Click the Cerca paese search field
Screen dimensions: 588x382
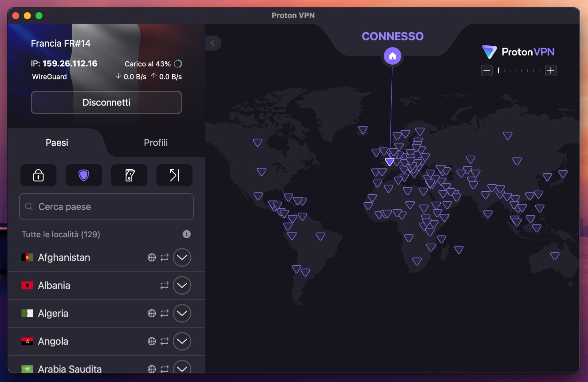coord(106,207)
